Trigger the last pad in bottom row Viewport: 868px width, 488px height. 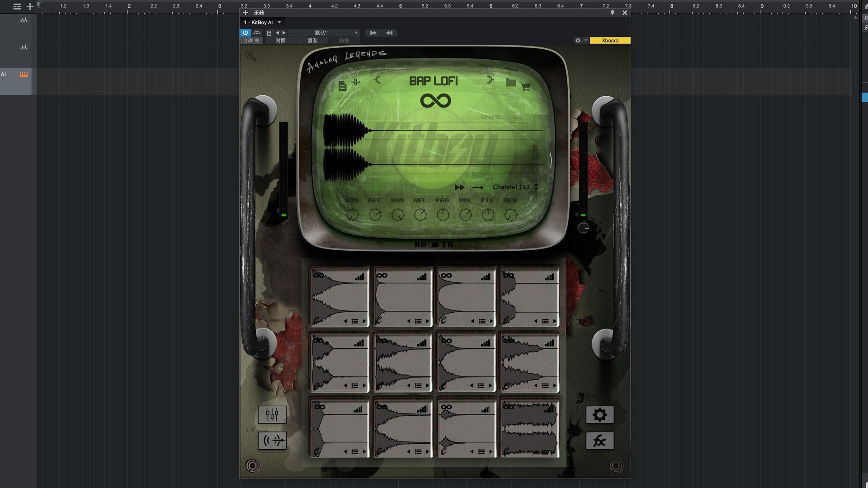click(529, 427)
